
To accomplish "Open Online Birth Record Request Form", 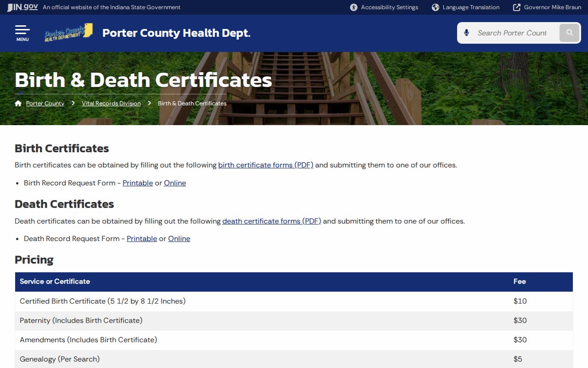I will [175, 183].
